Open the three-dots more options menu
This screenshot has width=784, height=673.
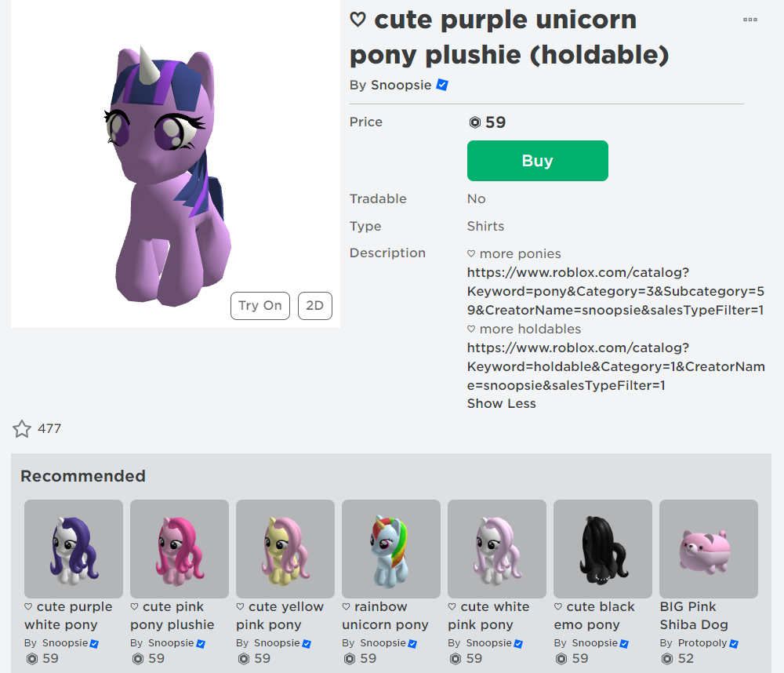tap(750, 20)
